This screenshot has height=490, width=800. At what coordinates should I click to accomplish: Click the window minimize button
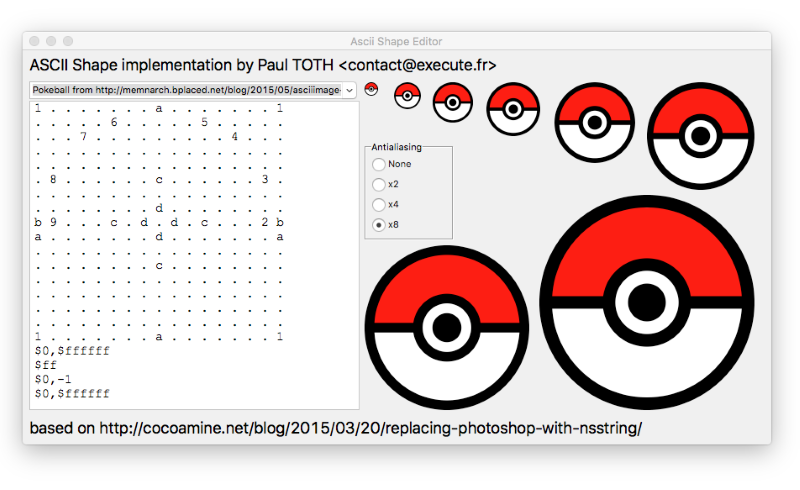[x=51, y=41]
